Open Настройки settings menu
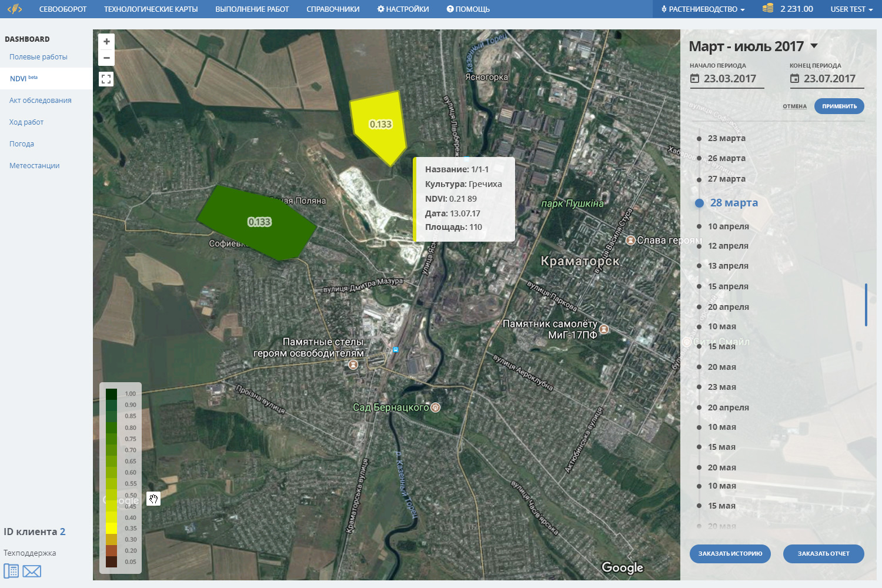This screenshot has height=588, width=882. [x=403, y=9]
